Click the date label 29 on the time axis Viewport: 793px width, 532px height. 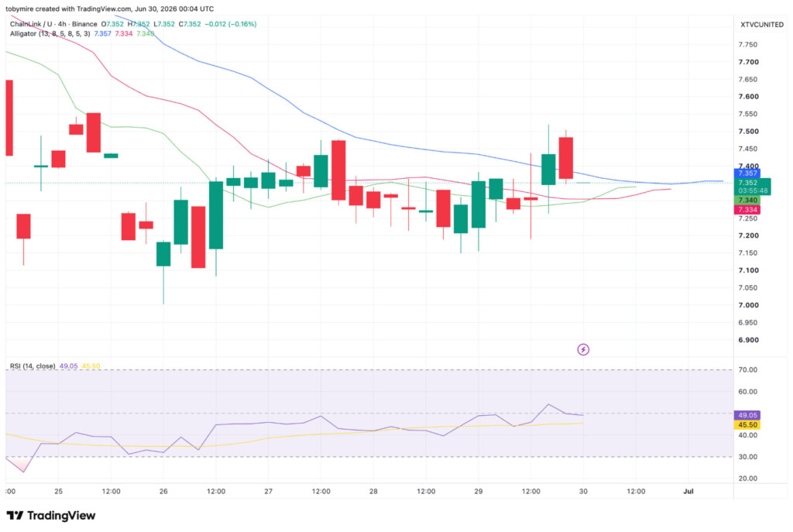coord(478,491)
